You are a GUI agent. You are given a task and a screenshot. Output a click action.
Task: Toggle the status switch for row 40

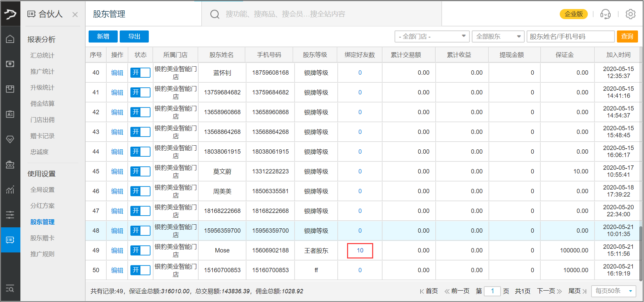140,73
